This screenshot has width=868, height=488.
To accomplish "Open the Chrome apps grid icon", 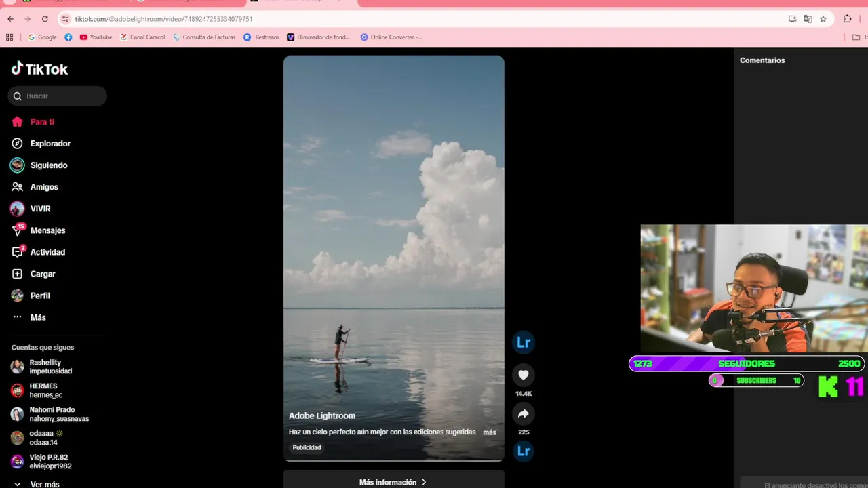I will pos(9,37).
